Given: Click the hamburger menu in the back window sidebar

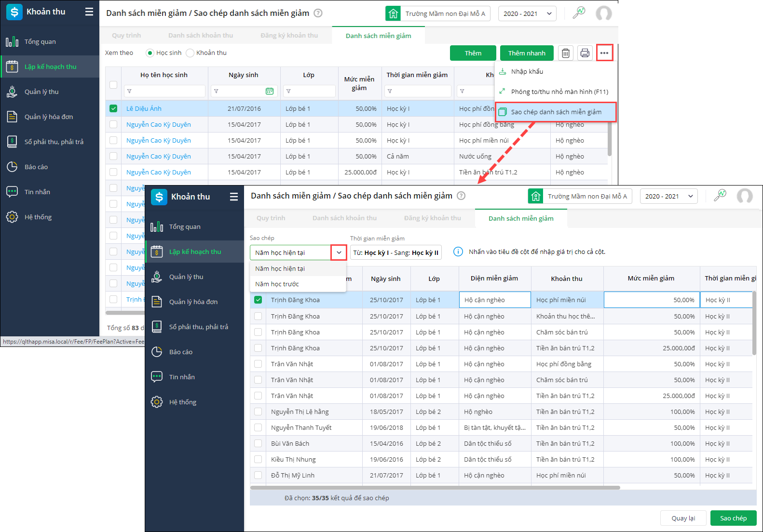Looking at the screenshot, I should point(89,12).
